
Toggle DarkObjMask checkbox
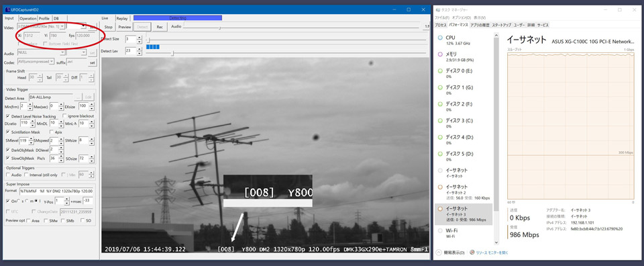(8, 150)
